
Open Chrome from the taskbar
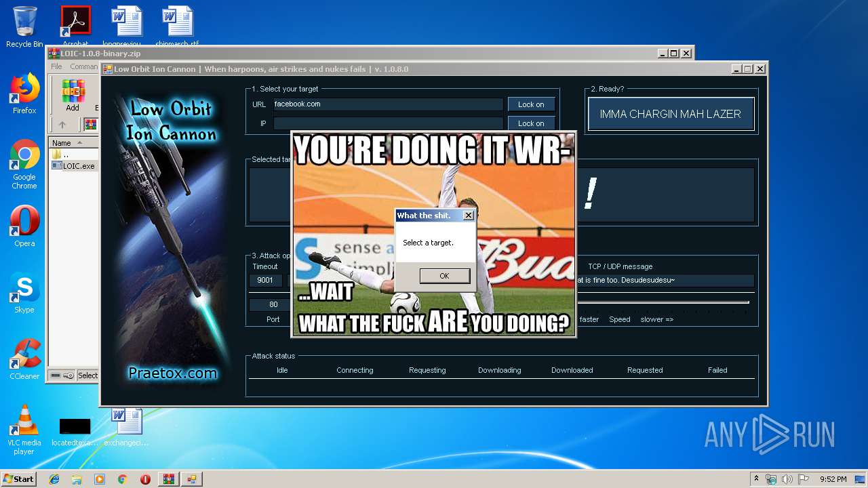(122, 479)
